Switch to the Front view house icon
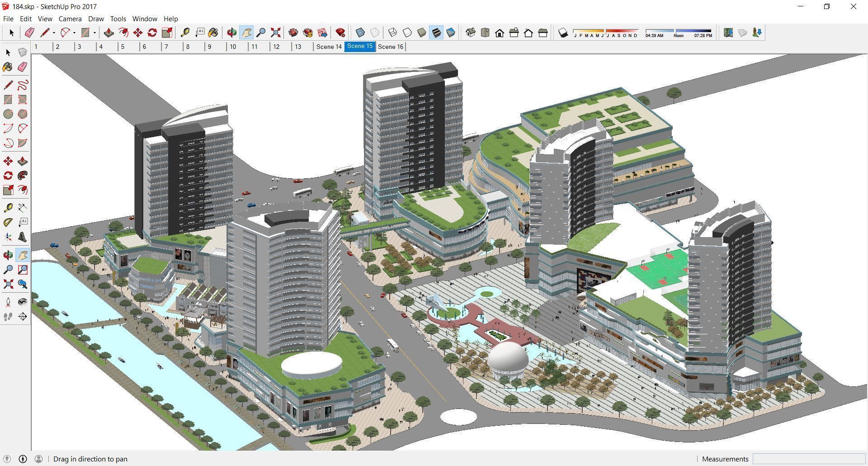Screen dimensions: 868x466 pos(500,33)
